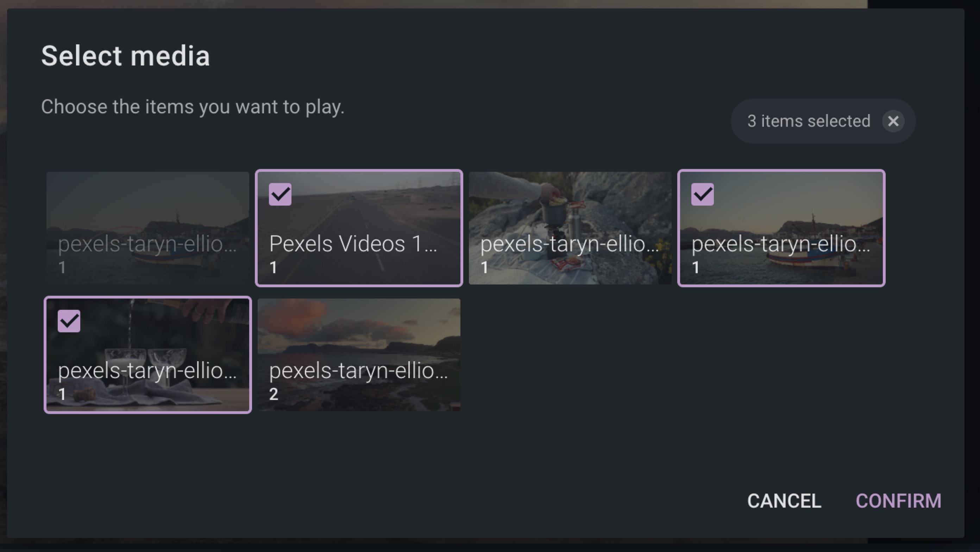The height and width of the screenshot is (552, 980).
Task: Click the title text on sunset coastline clip
Action: point(358,371)
